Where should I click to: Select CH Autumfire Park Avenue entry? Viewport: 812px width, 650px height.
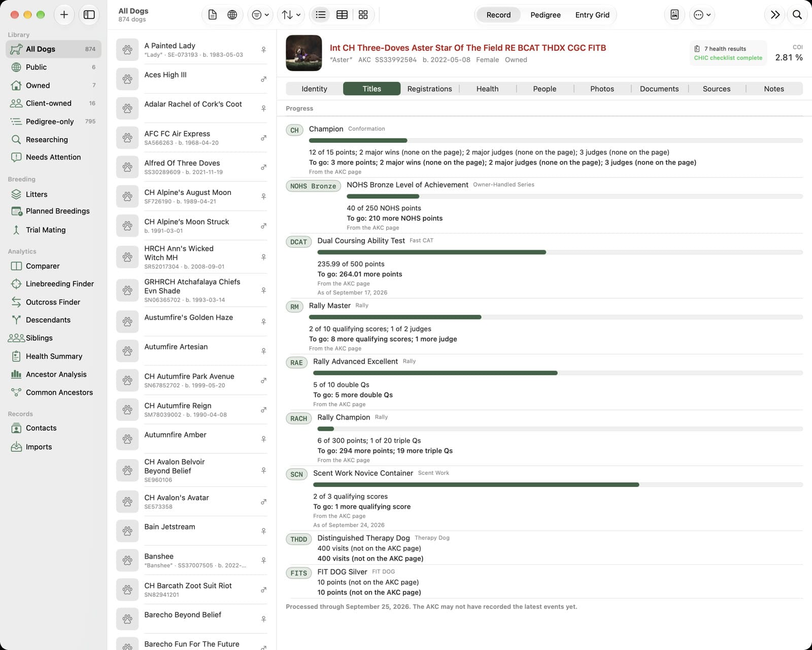(191, 380)
